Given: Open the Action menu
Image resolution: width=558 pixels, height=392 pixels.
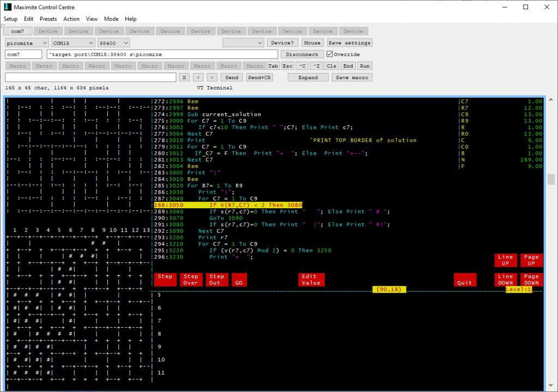Looking at the screenshot, I should (x=71, y=19).
